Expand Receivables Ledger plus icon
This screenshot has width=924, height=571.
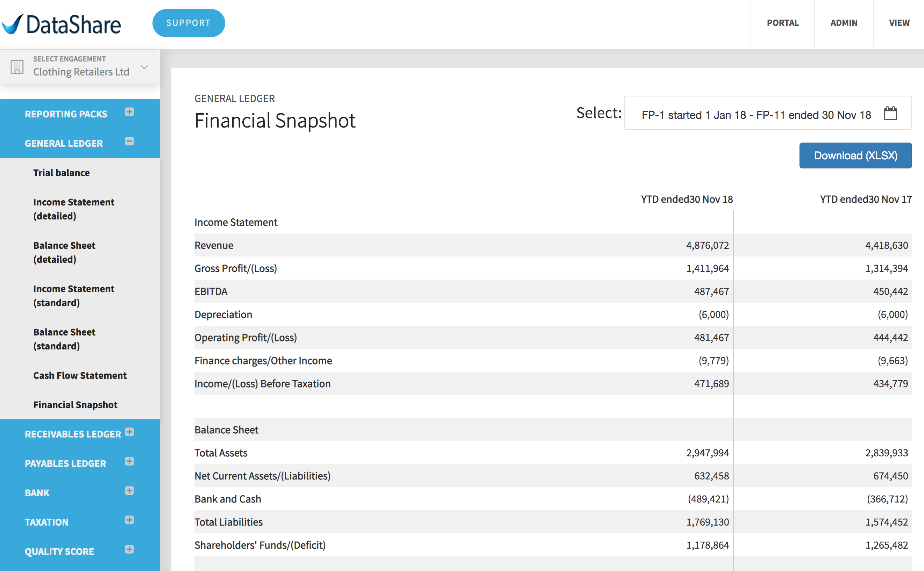tap(129, 432)
